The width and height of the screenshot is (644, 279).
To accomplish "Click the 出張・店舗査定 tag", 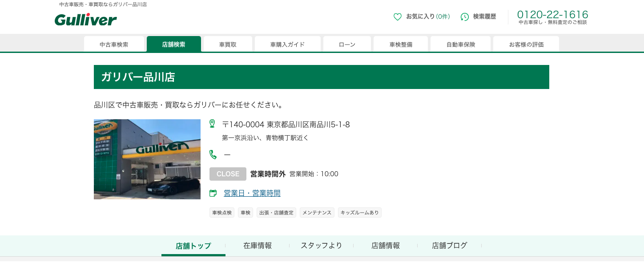I will (x=276, y=213).
